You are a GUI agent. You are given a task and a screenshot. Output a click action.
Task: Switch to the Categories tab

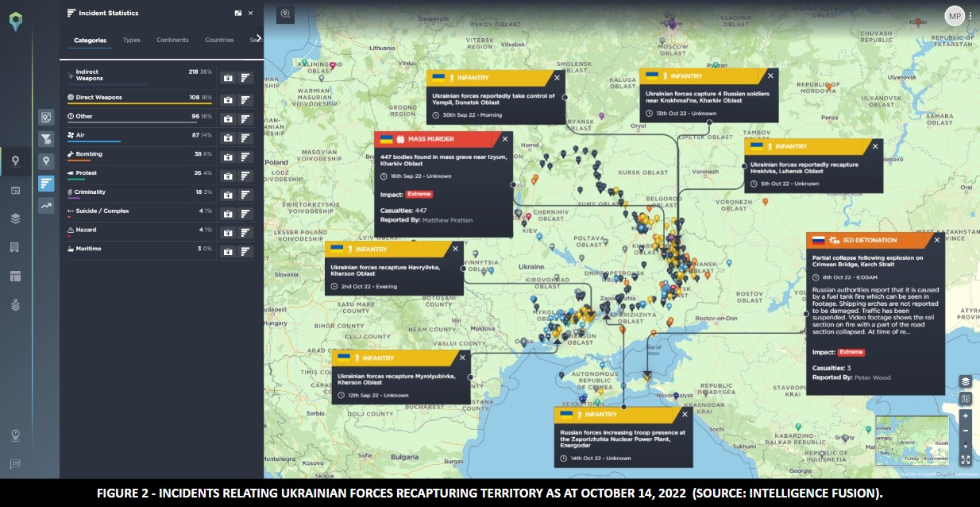pyautogui.click(x=90, y=40)
